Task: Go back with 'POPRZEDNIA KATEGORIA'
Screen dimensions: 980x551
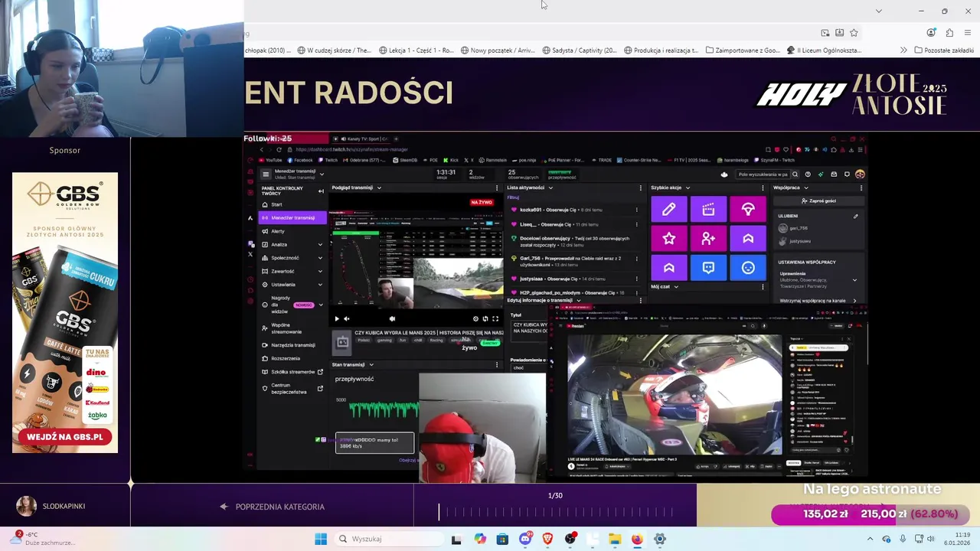Action: pyautogui.click(x=272, y=507)
